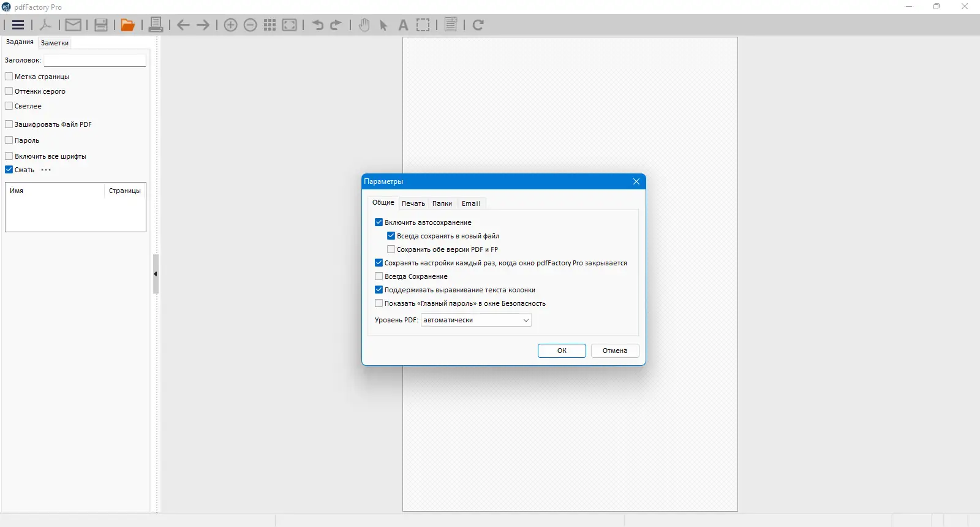Screen dimensions: 980x527
Task: Uncheck the Сжать checkbox
Action: tap(9, 170)
